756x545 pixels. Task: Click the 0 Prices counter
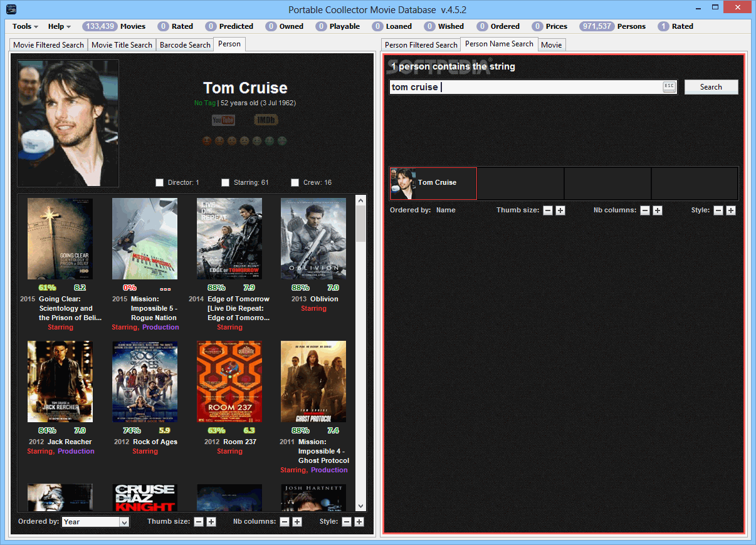tap(549, 26)
